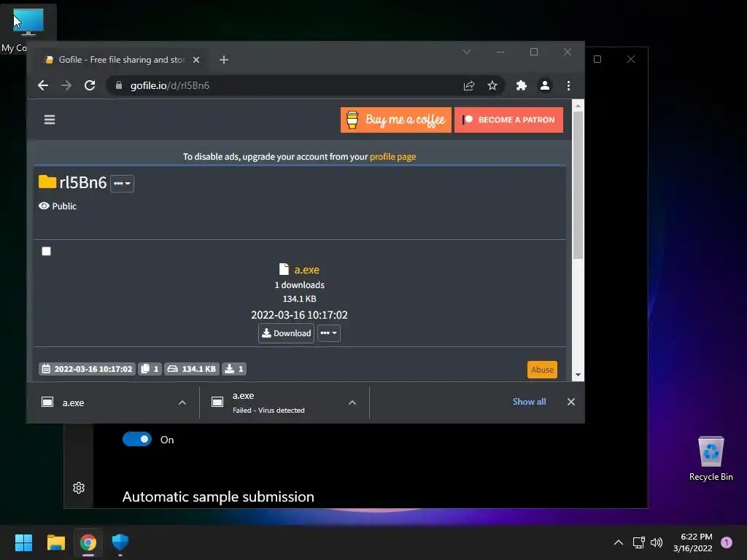Open the Chrome extensions puzzle icon
Screen dimensions: 747x560
click(x=521, y=86)
